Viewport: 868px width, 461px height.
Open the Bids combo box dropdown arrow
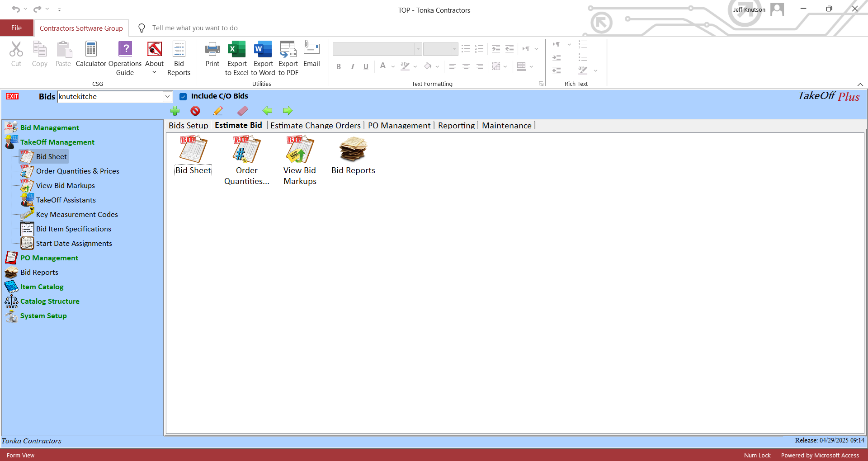point(167,96)
